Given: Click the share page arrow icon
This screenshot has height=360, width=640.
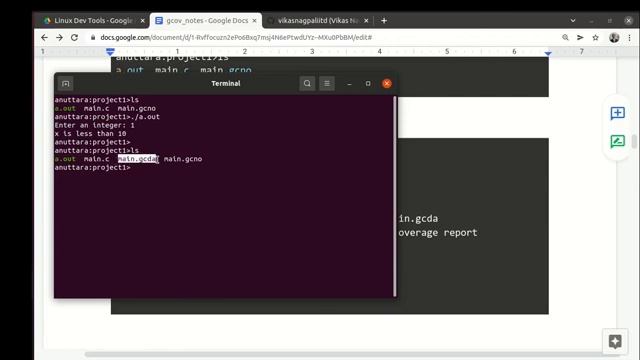Looking at the screenshot, I should 580,37.
